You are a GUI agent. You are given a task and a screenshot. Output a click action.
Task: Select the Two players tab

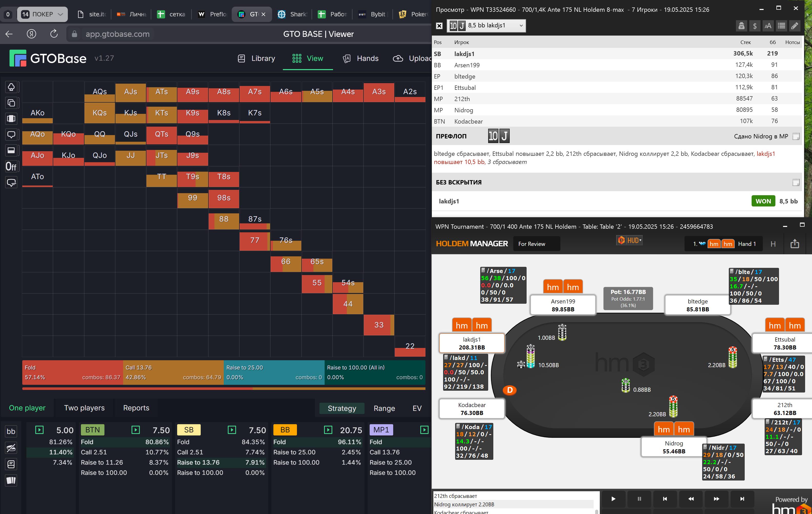[x=84, y=408]
